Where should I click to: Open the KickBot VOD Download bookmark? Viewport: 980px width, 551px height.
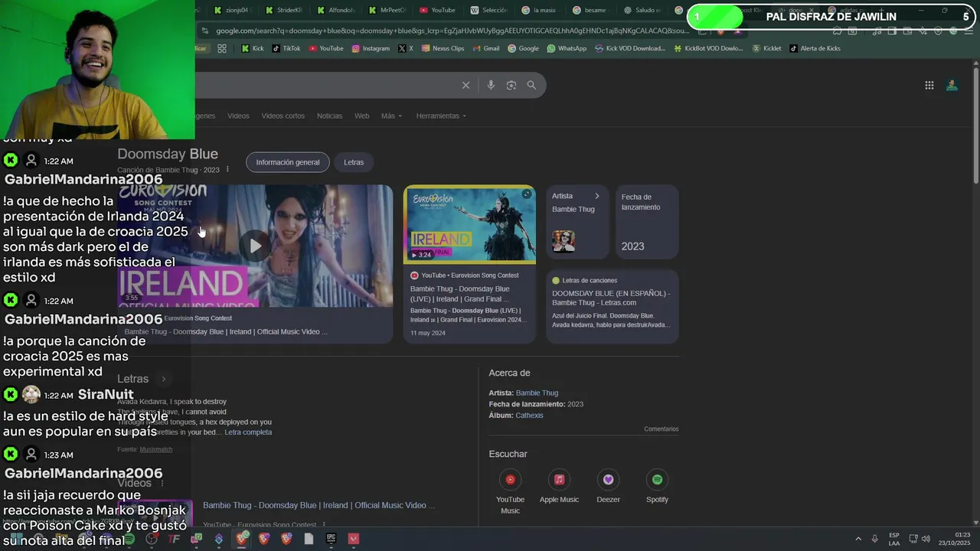coord(708,48)
